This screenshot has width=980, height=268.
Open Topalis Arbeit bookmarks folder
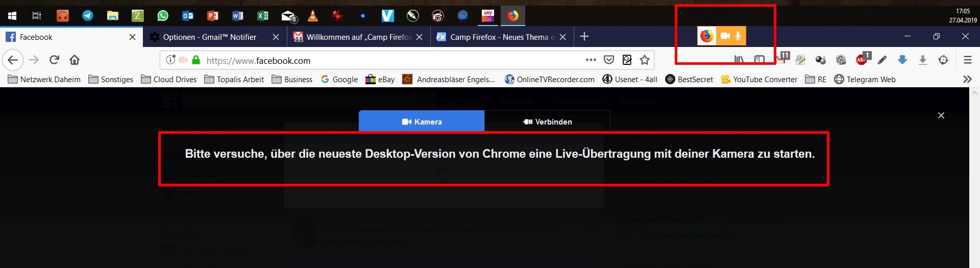point(234,79)
